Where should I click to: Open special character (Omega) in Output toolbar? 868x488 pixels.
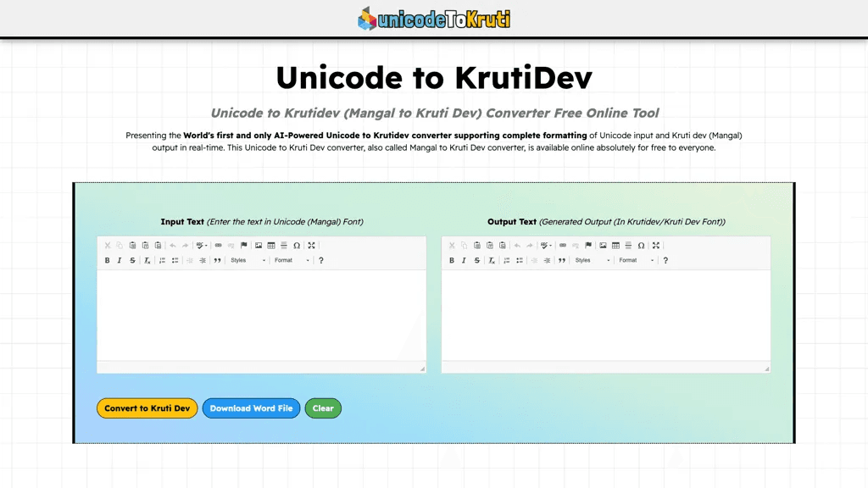(x=641, y=245)
